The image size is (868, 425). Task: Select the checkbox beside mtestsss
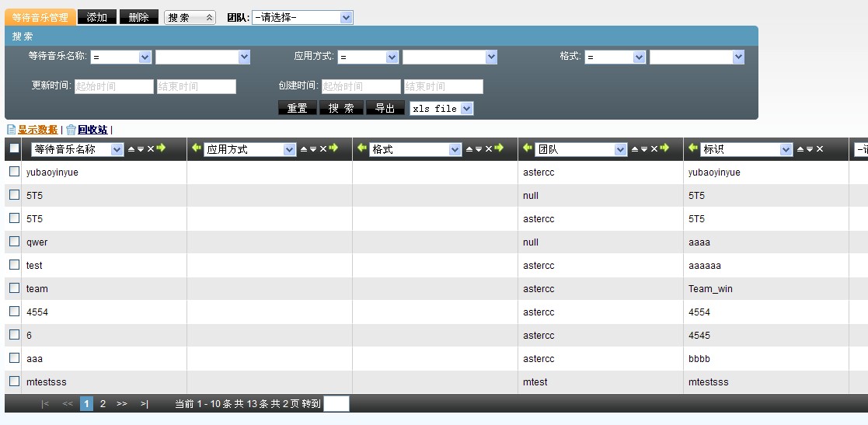[14, 381]
